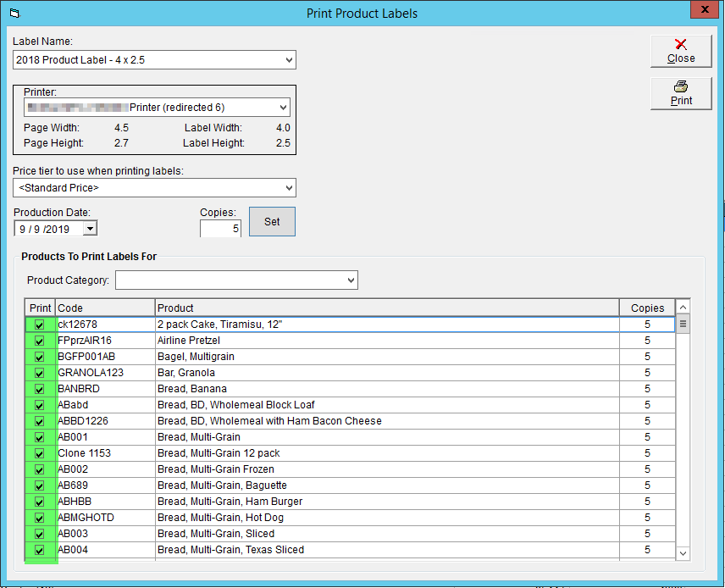Click the Close button with red X
Image resolution: width=725 pixels, height=588 pixels.
point(681,52)
